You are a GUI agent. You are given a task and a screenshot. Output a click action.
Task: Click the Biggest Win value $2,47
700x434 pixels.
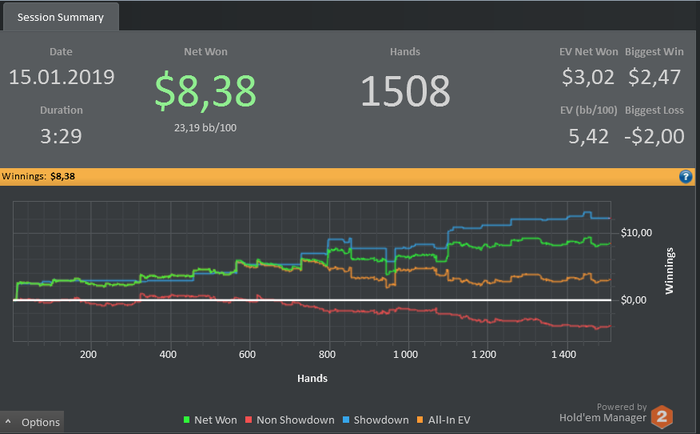pos(654,77)
